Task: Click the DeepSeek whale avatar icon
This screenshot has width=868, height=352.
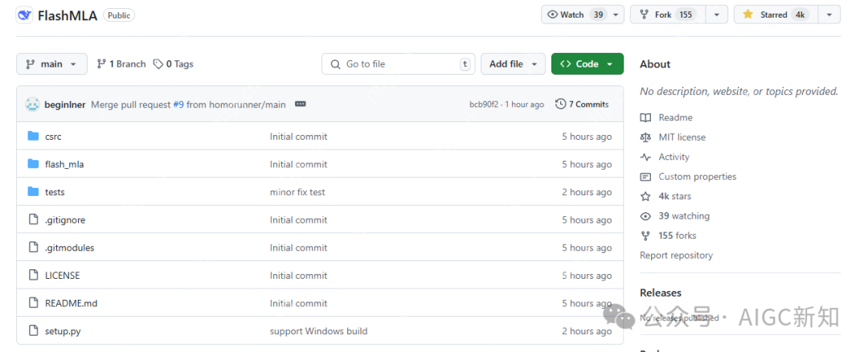Action: coord(24,15)
